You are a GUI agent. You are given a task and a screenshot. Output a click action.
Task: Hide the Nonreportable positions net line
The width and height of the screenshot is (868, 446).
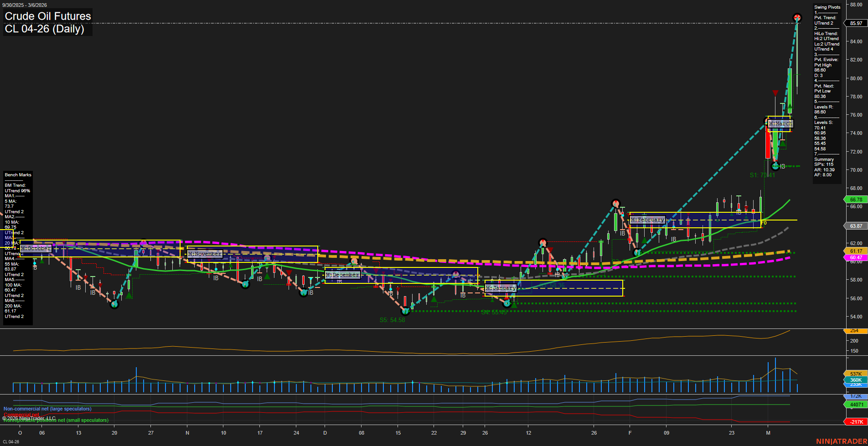[x=56, y=420]
